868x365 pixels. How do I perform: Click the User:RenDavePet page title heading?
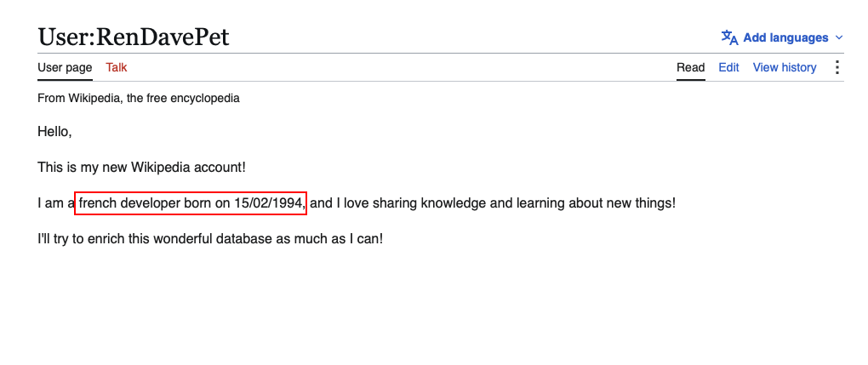134,37
